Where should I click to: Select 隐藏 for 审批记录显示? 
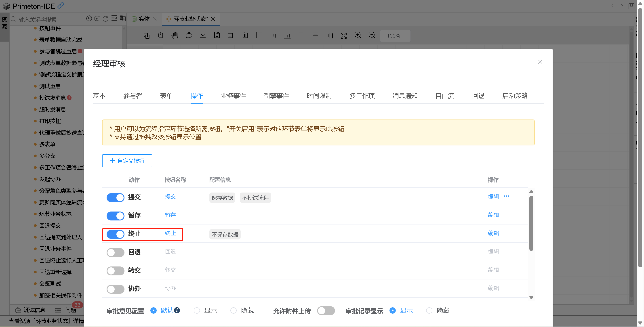pyautogui.click(x=429, y=311)
